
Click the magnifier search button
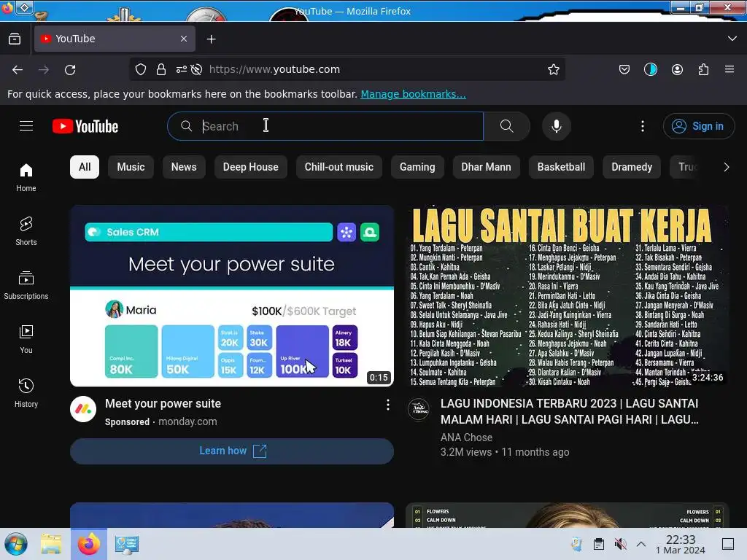click(506, 126)
